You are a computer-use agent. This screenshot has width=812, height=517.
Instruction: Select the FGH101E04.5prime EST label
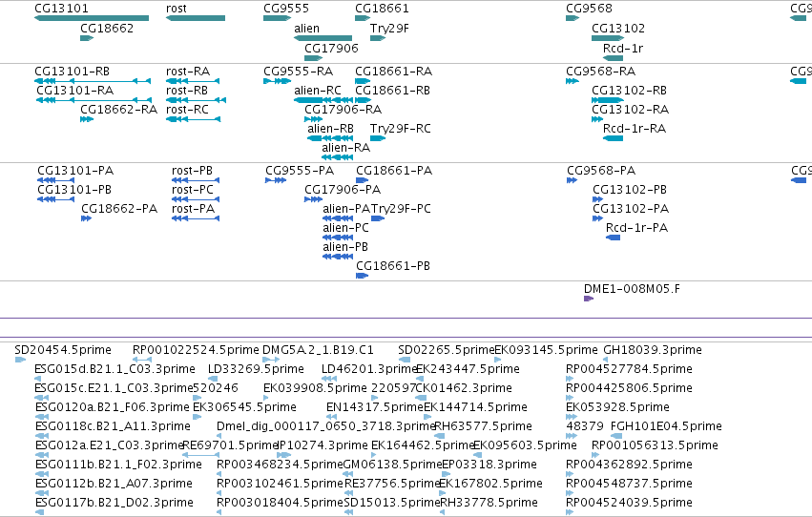point(666,427)
